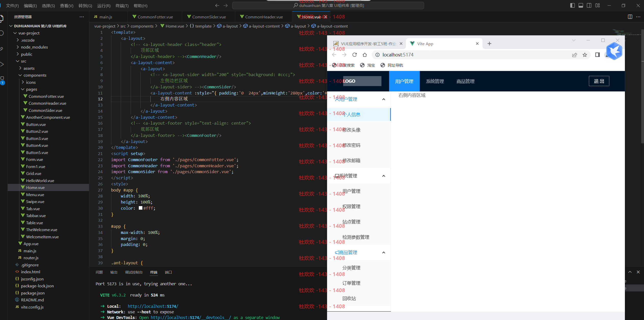The width and height of the screenshot is (644, 320).
Task: Expand the assets folder
Action: click(29, 68)
